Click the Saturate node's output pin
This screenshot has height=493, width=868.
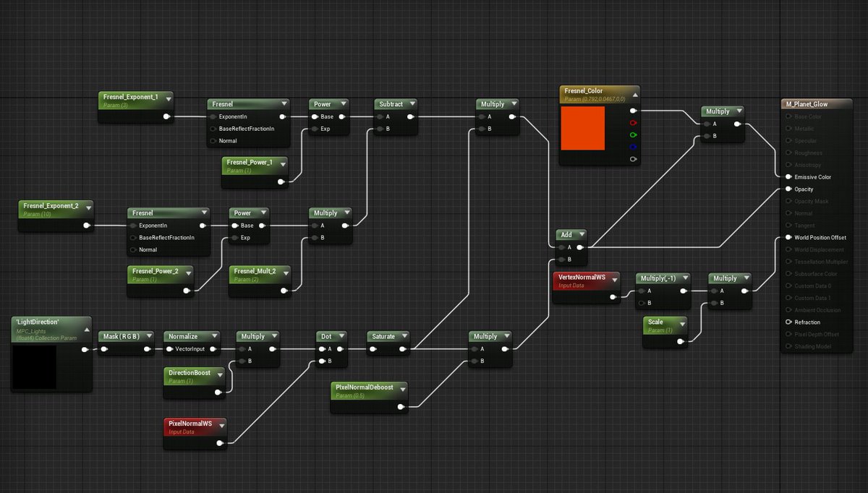point(402,349)
